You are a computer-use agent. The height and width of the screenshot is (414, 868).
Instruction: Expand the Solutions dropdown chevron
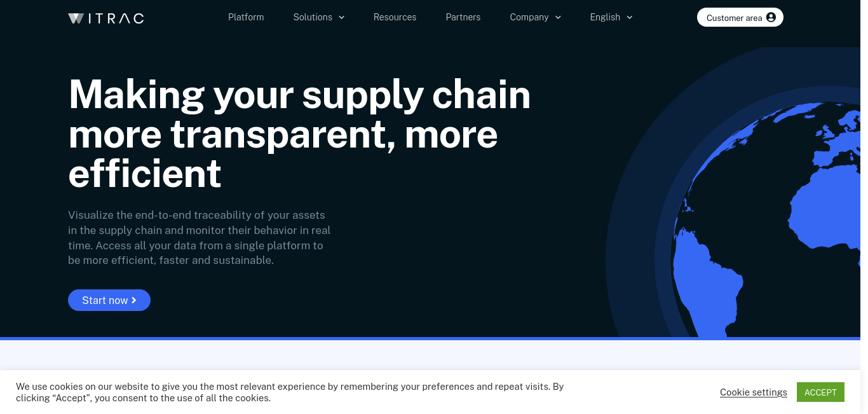341,17
